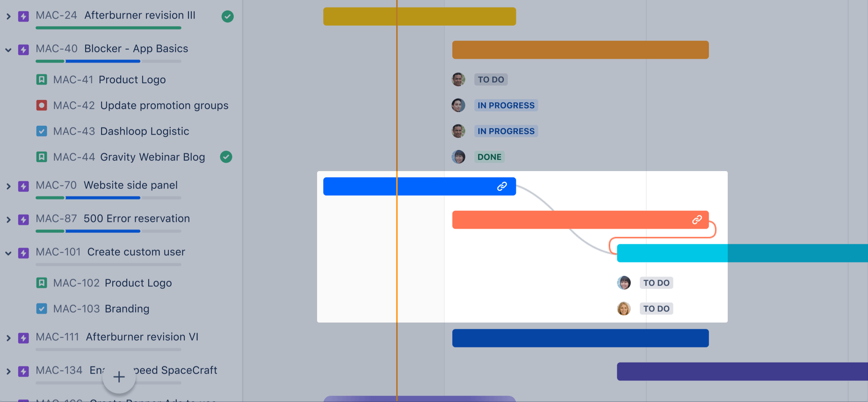Screen dimensions: 868x402
Task: Click the done checkmark on MAC-24 row
Action: [x=227, y=16]
